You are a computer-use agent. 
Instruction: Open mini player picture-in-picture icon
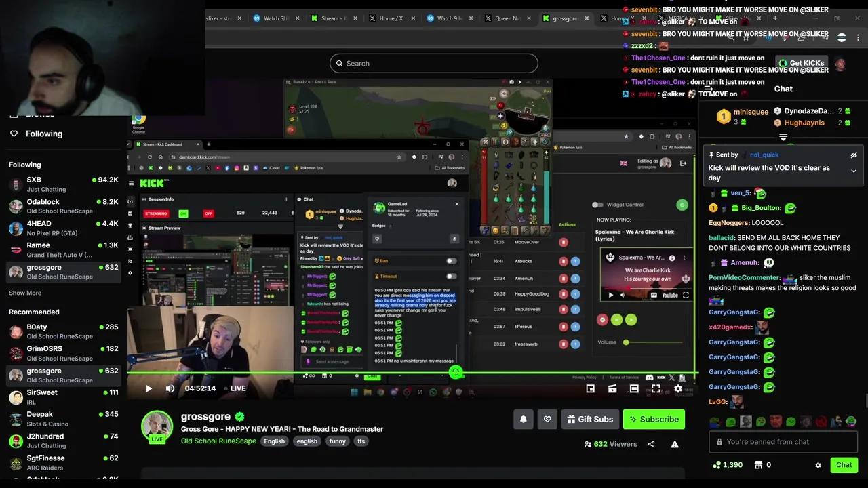point(591,389)
